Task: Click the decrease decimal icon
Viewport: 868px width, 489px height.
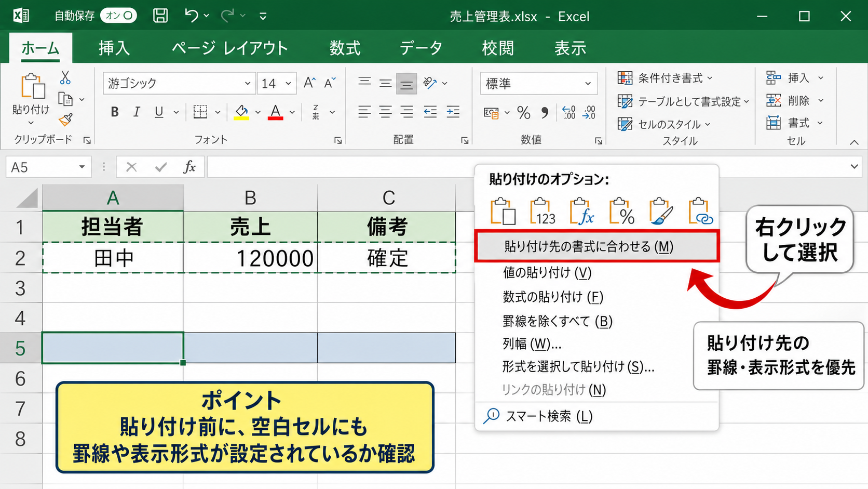Action: pos(589,112)
